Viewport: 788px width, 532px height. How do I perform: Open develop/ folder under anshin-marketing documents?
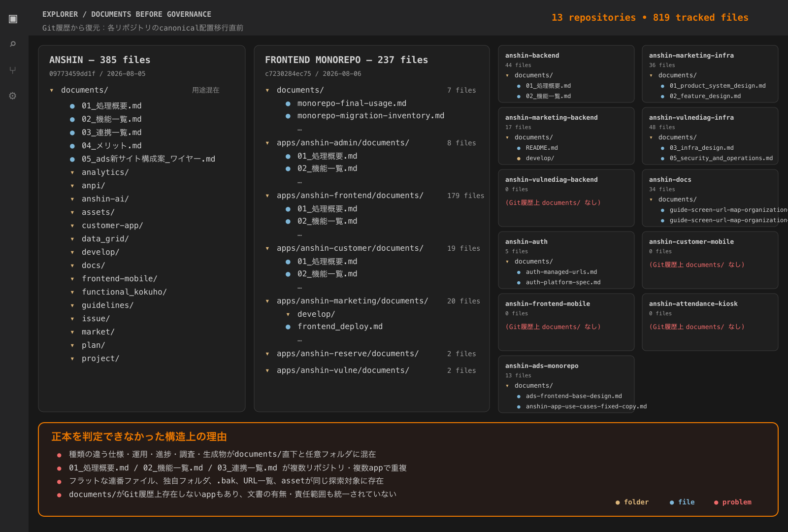coord(316,314)
